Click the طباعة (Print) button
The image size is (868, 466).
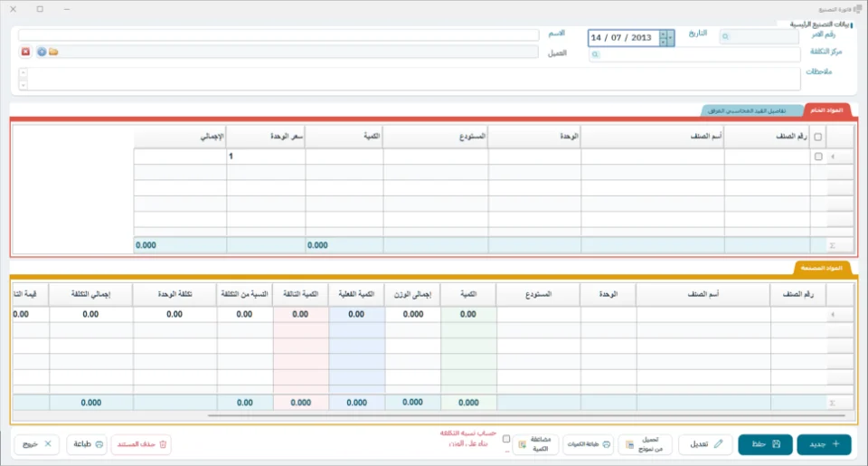pyautogui.click(x=87, y=444)
